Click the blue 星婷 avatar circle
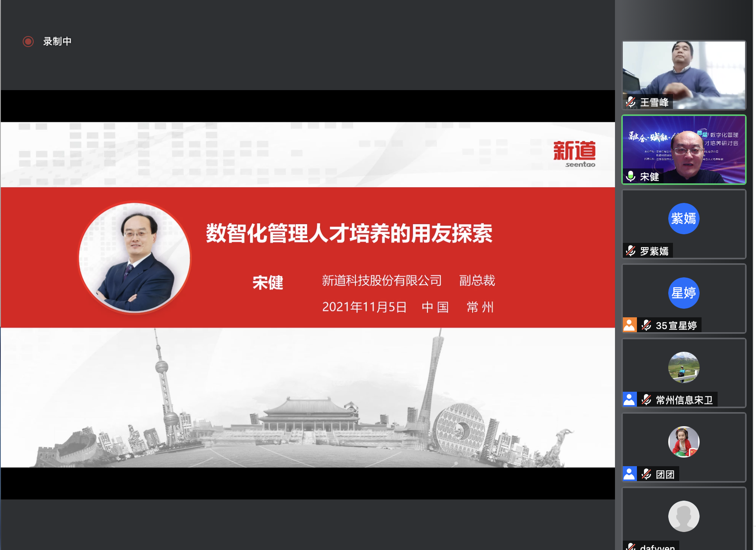Viewport: 756px width, 550px height. pyautogui.click(x=684, y=293)
